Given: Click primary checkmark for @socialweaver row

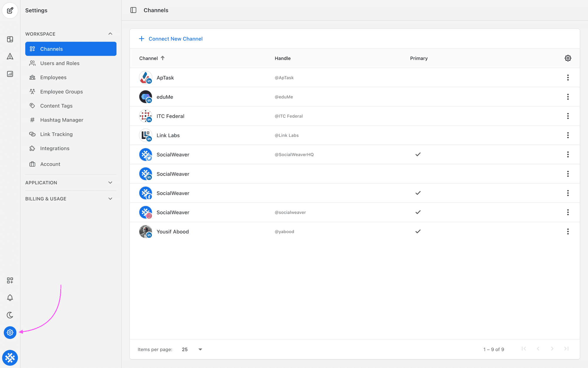Looking at the screenshot, I should coord(418,212).
